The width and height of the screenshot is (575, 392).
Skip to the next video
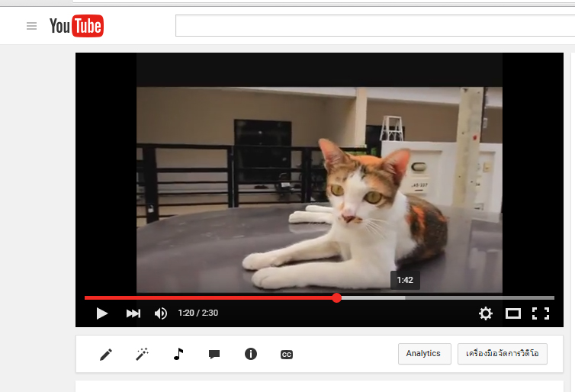click(x=133, y=313)
